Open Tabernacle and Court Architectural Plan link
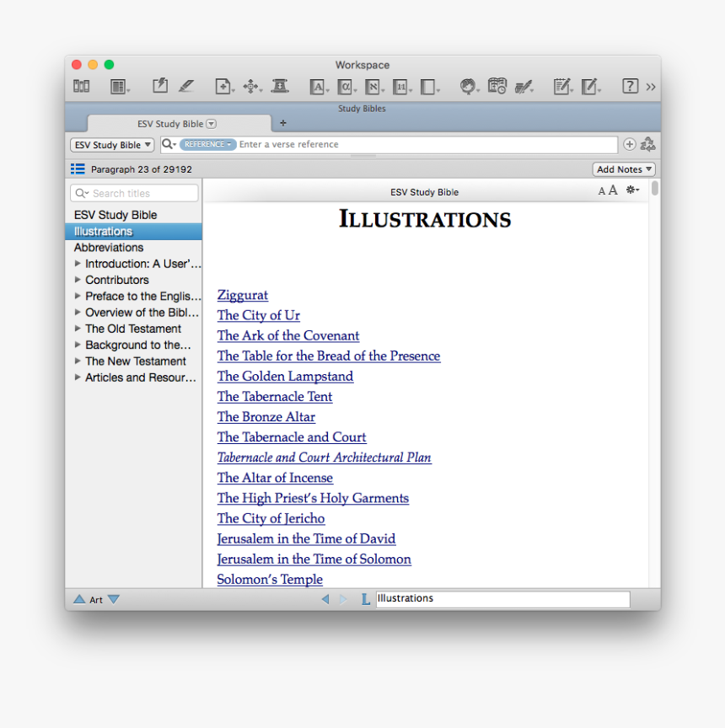Viewport: 725px width, 728px height. pyautogui.click(x=325, y=458)
